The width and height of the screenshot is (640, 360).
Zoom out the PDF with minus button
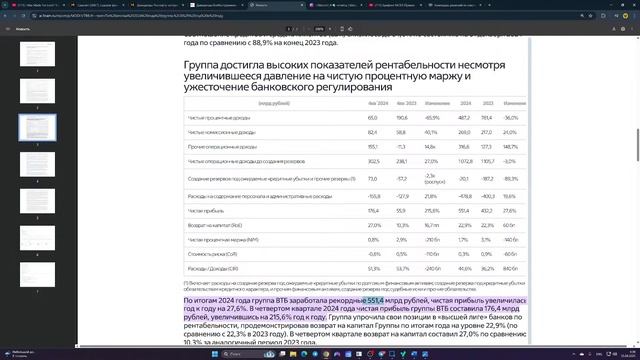309,29
